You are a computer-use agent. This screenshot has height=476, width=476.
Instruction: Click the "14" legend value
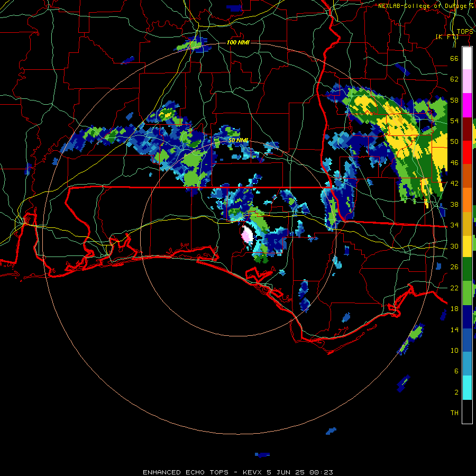click(454, 329)
